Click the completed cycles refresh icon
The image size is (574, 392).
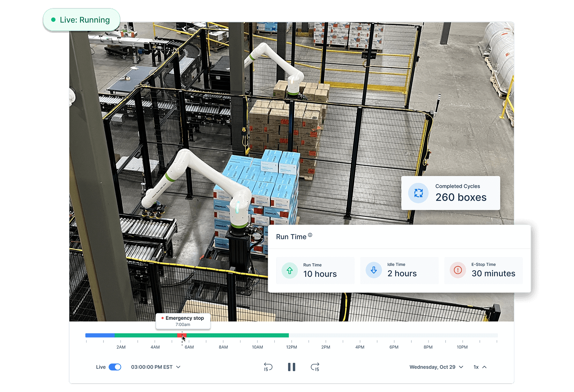click(x=418, y=193)
